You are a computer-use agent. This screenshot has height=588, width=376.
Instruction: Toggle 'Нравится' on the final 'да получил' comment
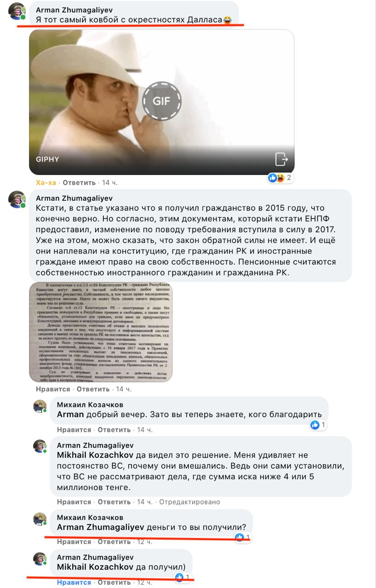click(74, 582)
